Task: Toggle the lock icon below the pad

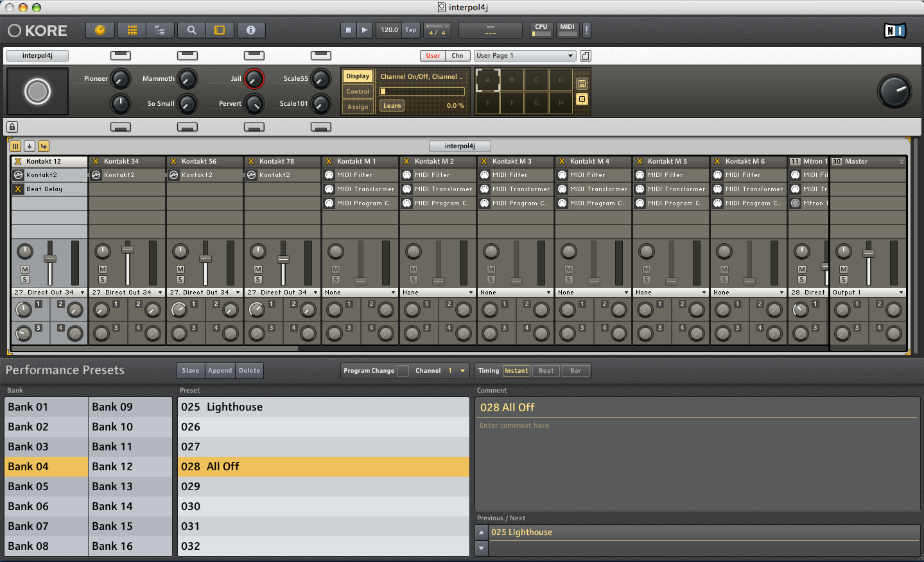Action: [12, 127]
